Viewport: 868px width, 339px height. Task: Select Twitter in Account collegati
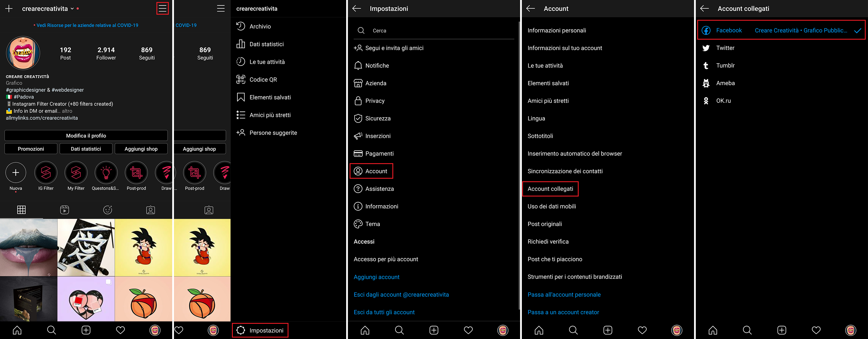(x=718, y=48)
